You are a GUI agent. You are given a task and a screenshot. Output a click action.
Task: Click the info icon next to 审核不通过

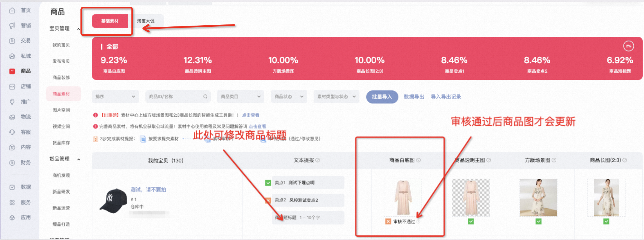click(418, 222)
